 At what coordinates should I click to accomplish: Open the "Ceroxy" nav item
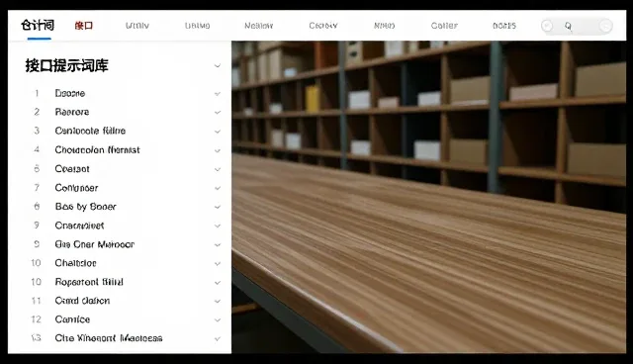click(323, 26)
